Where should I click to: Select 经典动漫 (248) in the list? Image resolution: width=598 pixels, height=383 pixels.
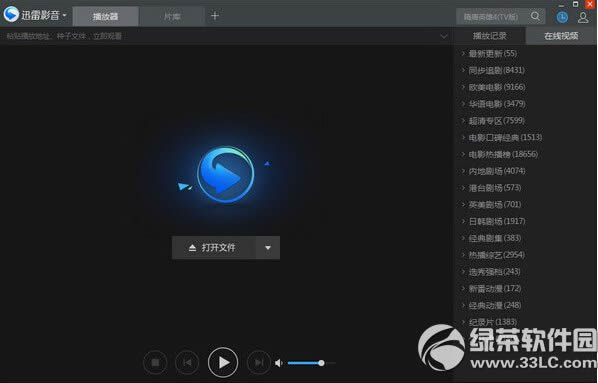point(495,305)
